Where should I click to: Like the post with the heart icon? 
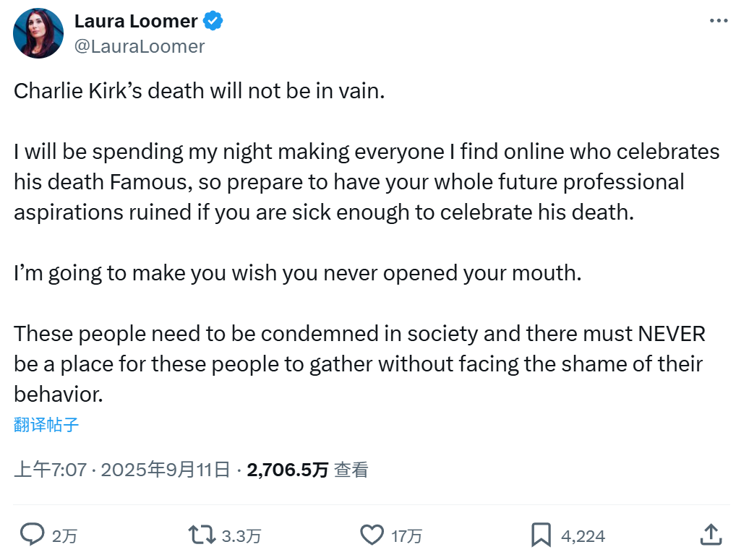coord(372,535)
